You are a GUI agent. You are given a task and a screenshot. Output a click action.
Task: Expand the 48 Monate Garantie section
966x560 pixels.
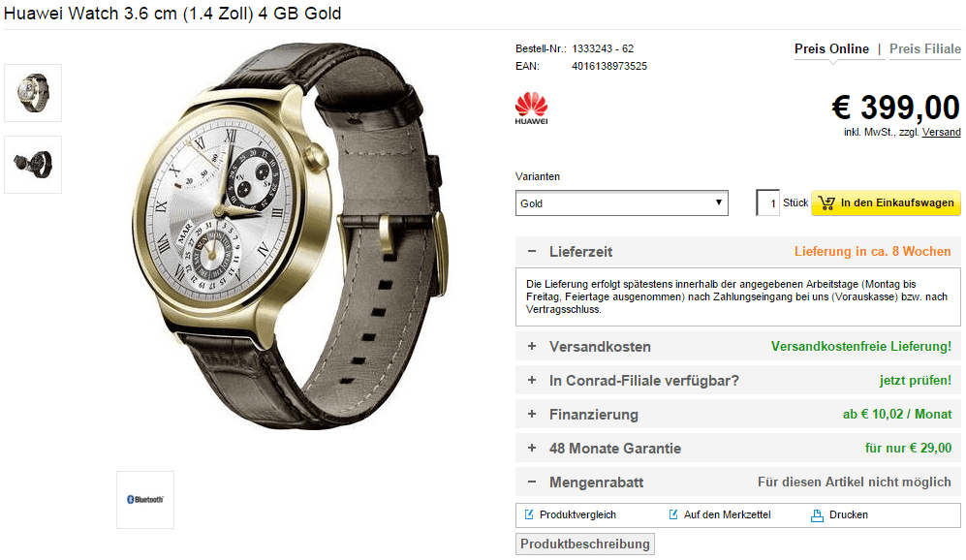tap(532, 448)
